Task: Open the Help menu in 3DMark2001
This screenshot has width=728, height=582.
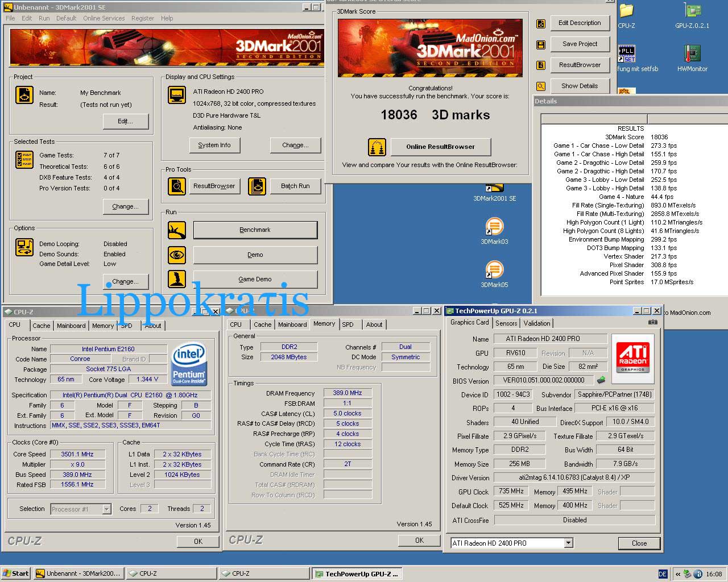Action: 167,18
